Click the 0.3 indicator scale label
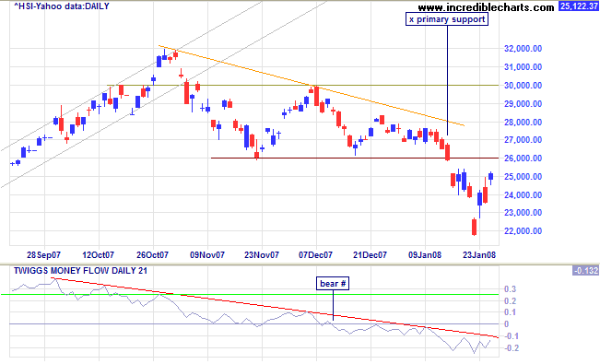The width and height of the screenshot is (600, 364). [x=510, y=289]
